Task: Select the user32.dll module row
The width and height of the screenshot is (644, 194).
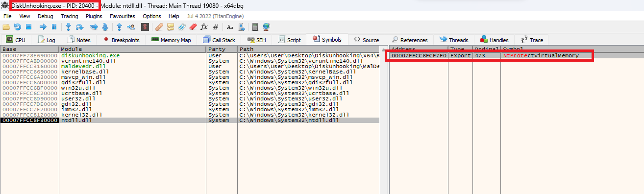Action: coord(190,98)
